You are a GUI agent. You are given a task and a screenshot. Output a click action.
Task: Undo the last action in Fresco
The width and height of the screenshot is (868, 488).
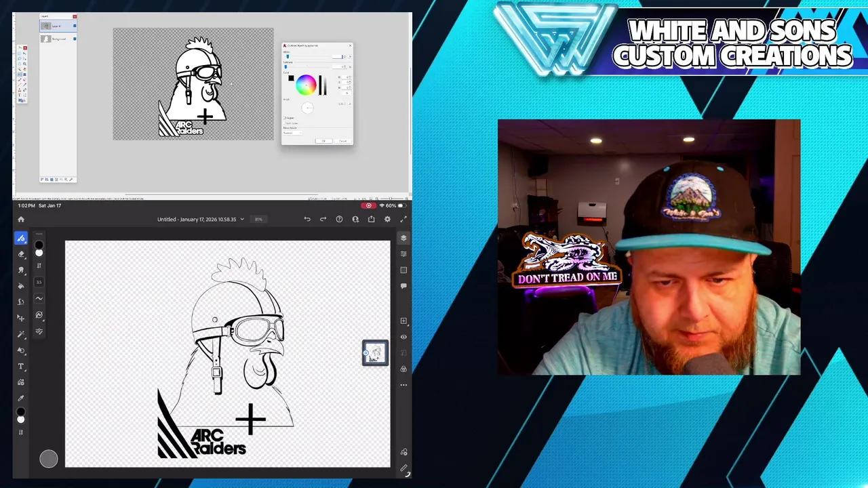307,219
